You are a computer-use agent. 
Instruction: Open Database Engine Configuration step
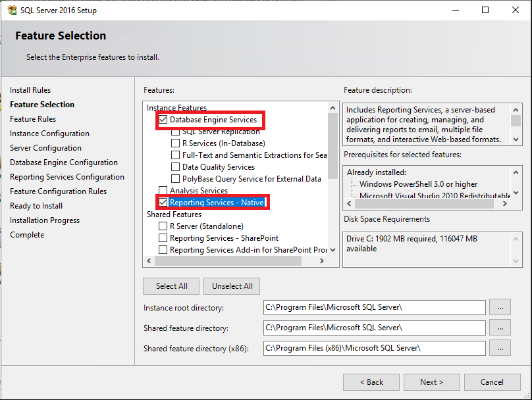(64, 162)
